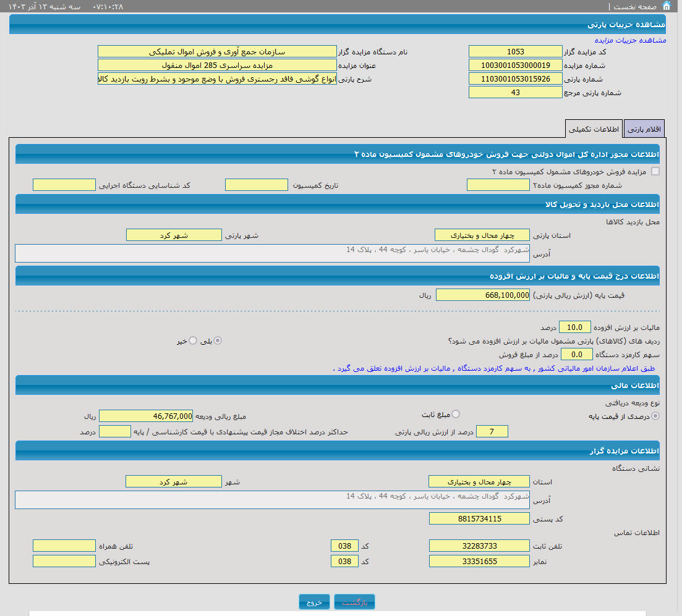Click the پست الکترونیکی field
The height and width of the screenshot is (616, 682).
(x=64, y=561)
